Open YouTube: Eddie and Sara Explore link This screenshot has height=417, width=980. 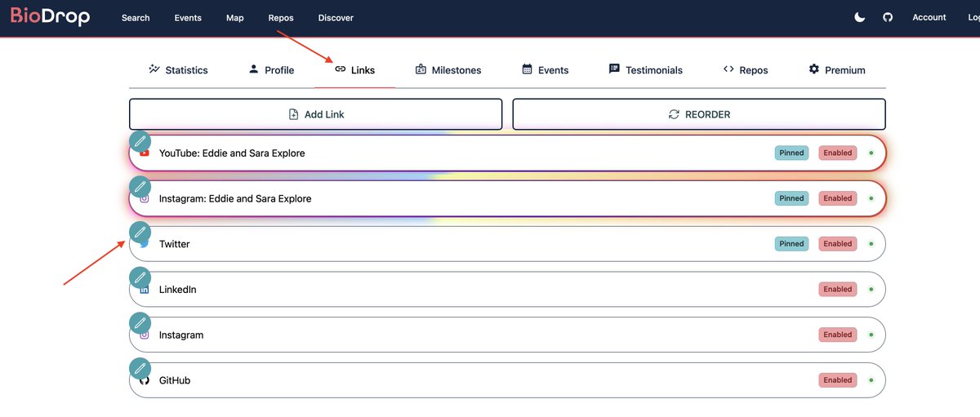click(232, 153)
